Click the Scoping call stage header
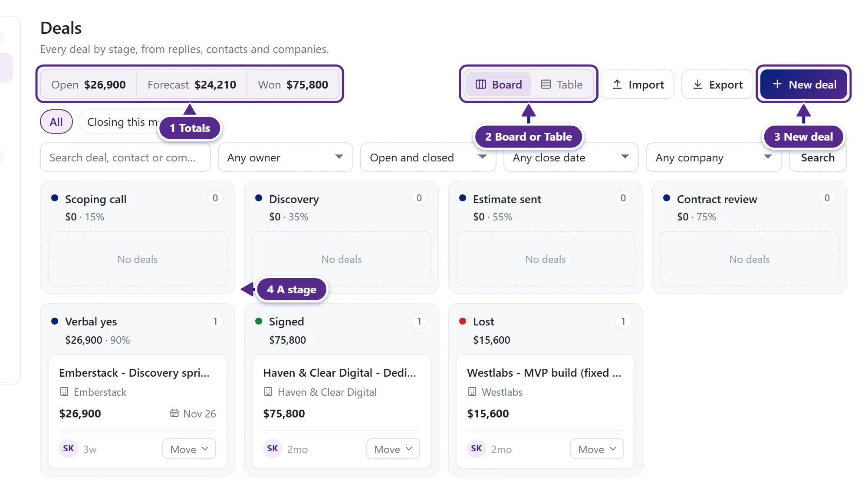868x486 pixels. (95, 199)
